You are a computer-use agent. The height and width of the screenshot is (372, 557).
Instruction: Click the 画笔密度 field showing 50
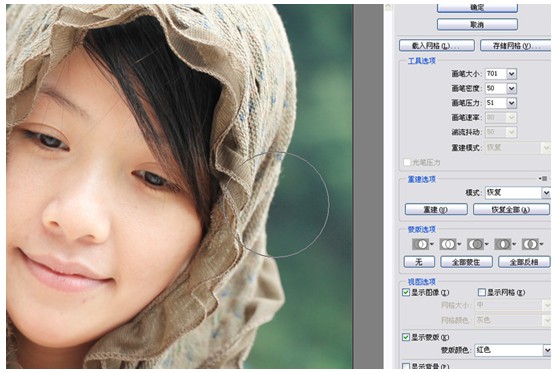pyautogui.click(x=496, y=88)
